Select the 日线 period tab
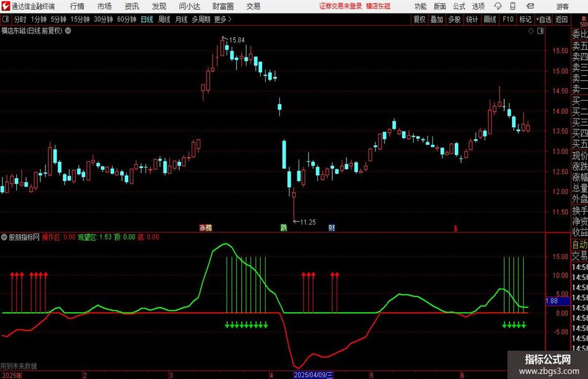The image size is (588, 379). (147, 19)
